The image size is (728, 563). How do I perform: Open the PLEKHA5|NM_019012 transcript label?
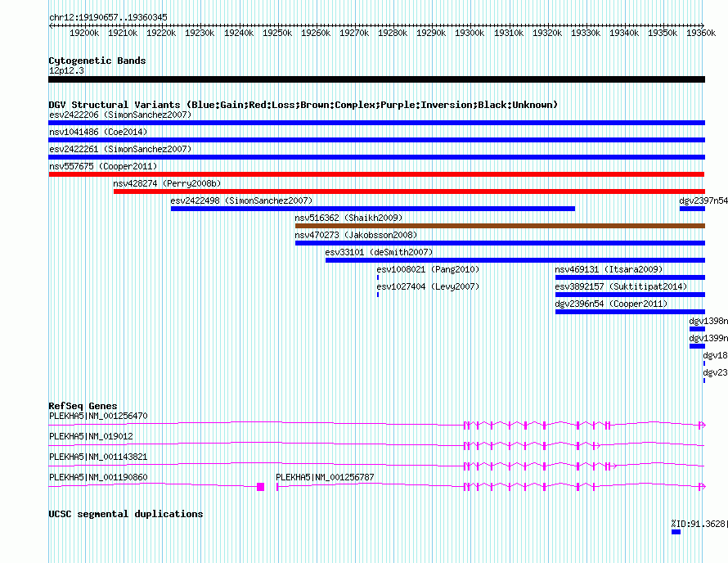[x=91, y=436]
